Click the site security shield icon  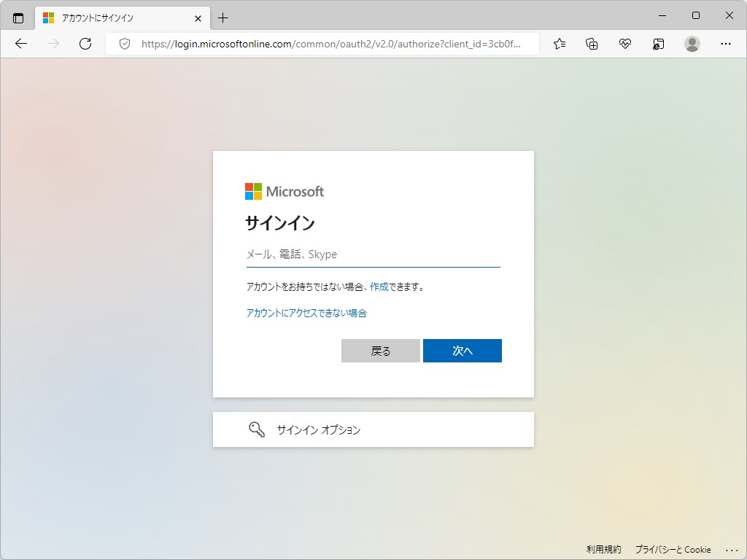[x=124, y=44]
